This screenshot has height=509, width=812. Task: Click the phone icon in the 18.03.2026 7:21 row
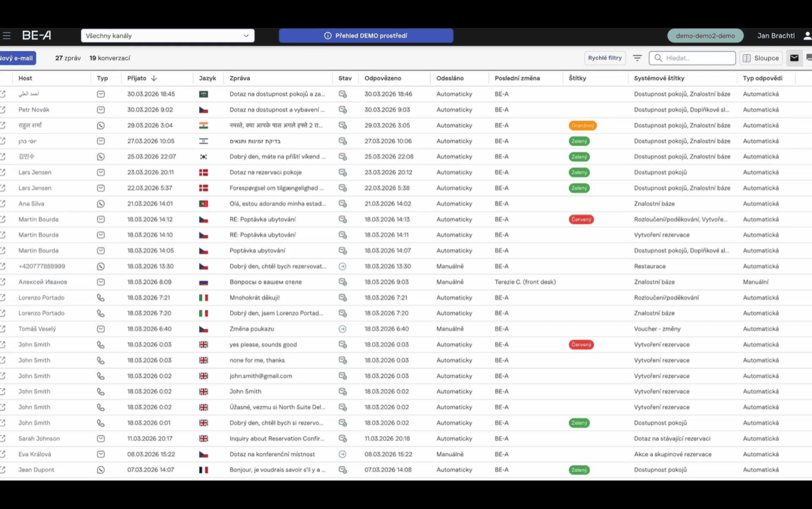101,298
